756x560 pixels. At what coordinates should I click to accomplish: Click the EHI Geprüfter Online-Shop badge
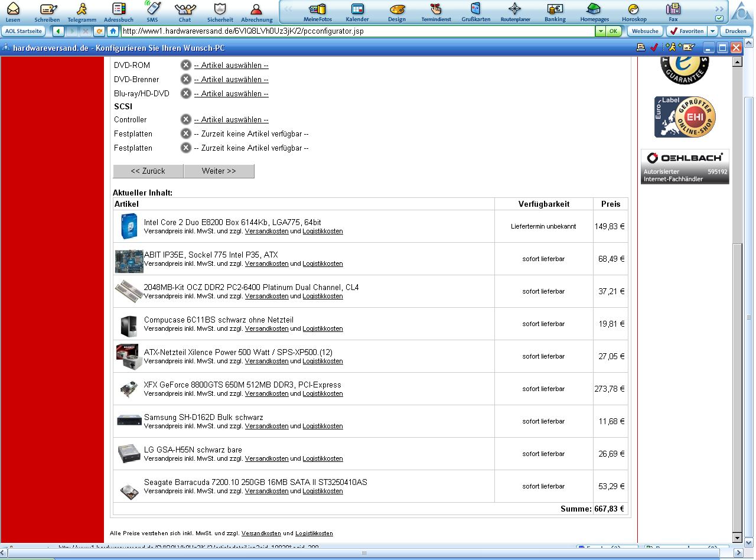pos(685,116)
